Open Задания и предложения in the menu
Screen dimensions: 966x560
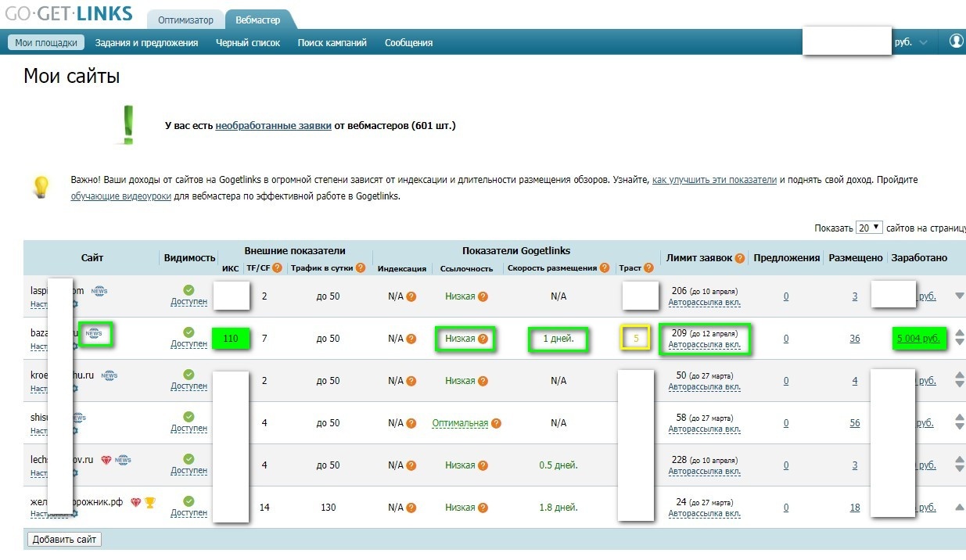pyautogui.click(x=146, y=43)
